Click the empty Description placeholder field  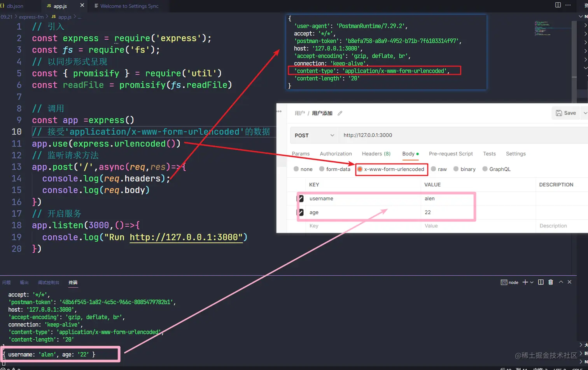click(x=553, y=226)
